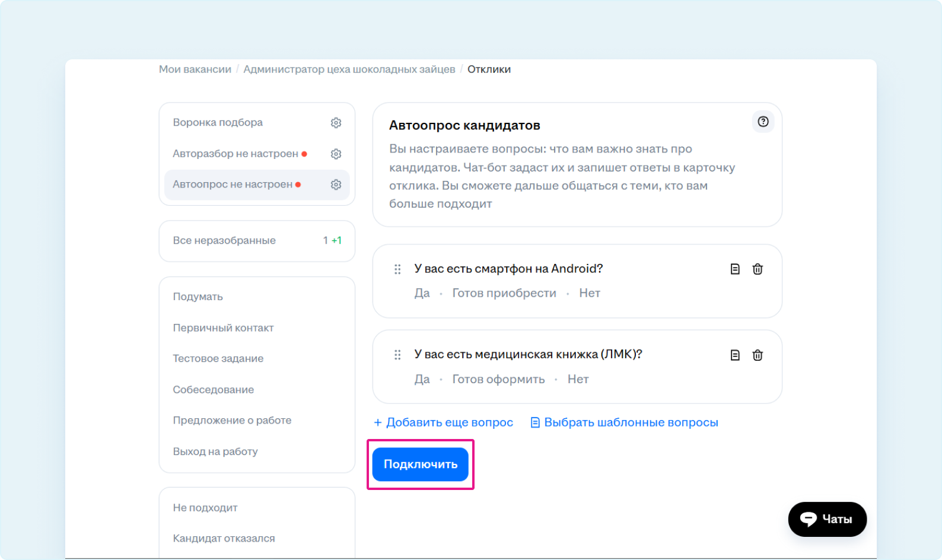
Task: Go to Мои вакансии breadcrumb
Action: coord(195,69)
